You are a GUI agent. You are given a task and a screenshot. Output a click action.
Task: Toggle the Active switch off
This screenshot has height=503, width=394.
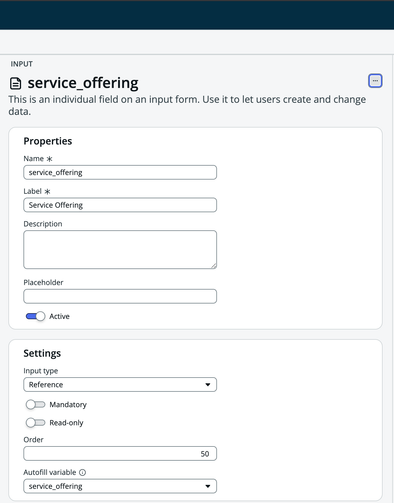tap(35, 316)
